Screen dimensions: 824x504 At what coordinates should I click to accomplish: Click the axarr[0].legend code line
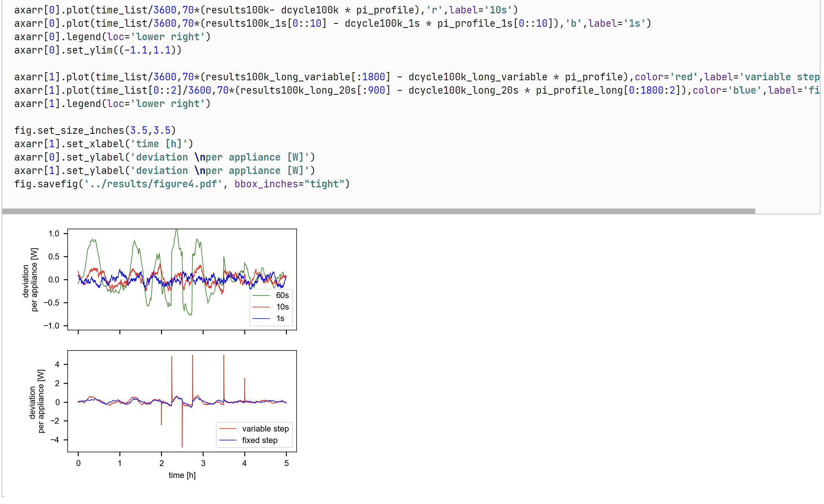point(112,37)
